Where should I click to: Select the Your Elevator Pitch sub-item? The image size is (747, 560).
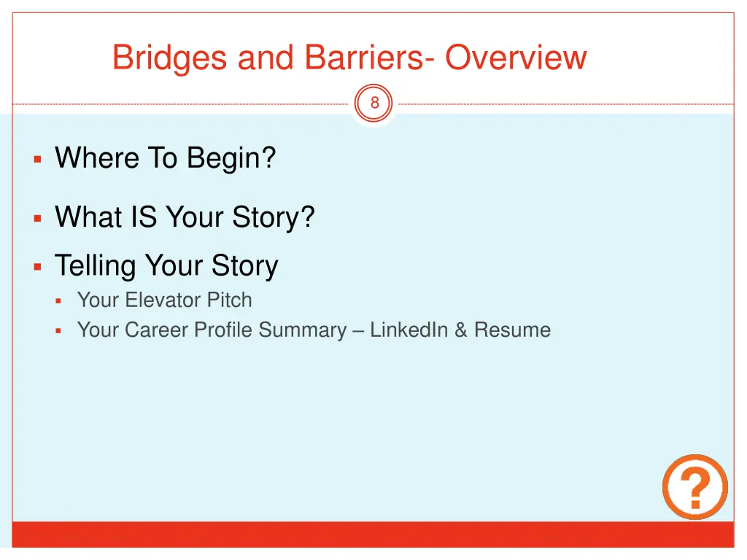coord(164,300)
